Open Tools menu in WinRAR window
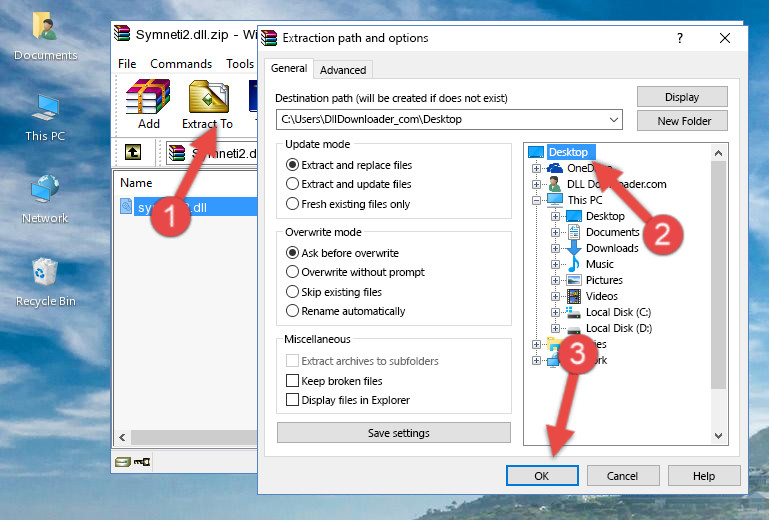The width and height of the screenshot is (769, 520). [x=240, y=64]
